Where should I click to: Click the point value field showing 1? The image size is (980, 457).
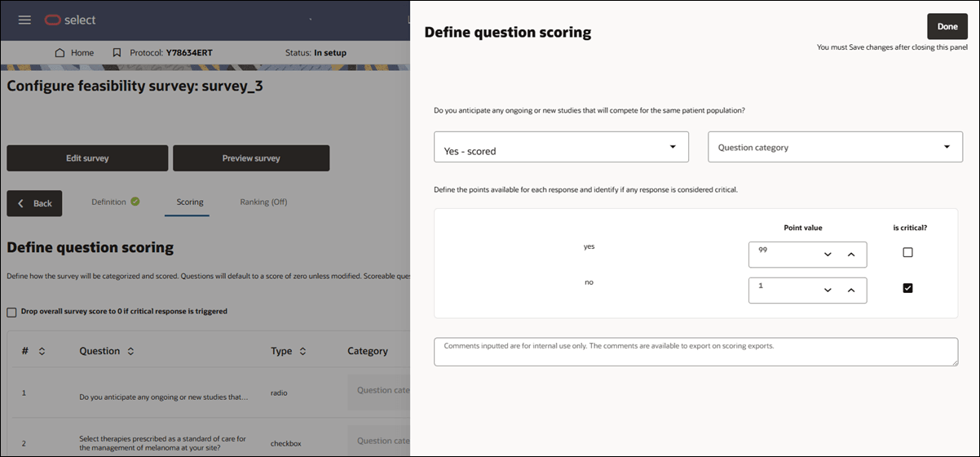click(807, 291)
